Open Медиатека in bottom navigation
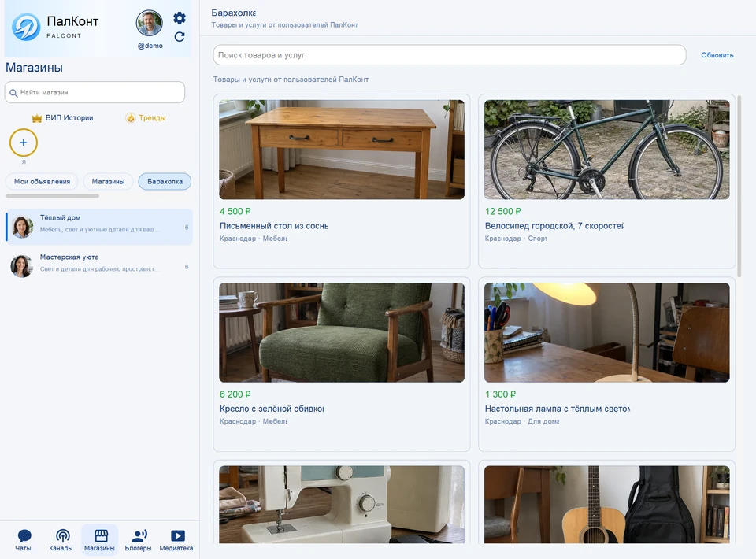The height and width of the screenshot is (559, 756). pos(176,540)
